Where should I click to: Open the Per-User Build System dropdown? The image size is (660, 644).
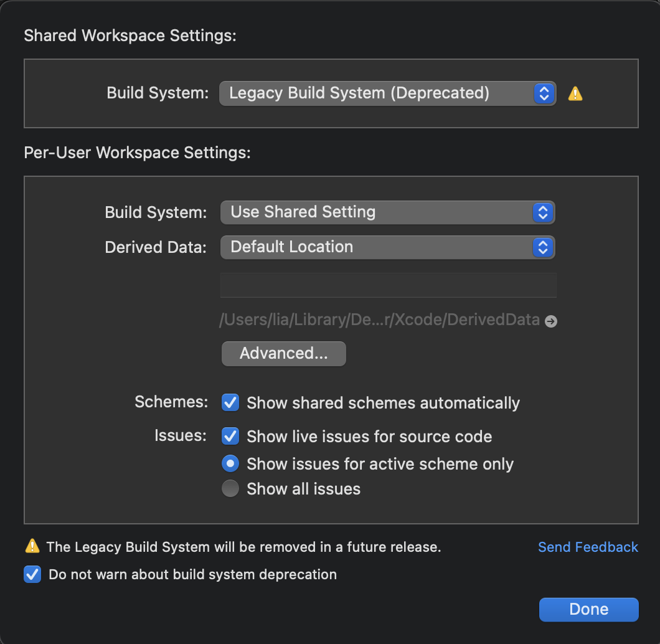[x=387, y=212]
